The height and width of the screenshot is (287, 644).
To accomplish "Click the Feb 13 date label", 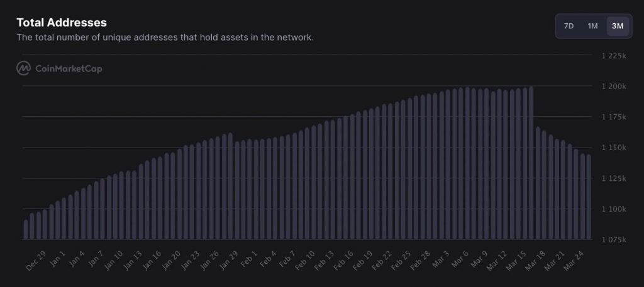I will click(x=324, y=261).
